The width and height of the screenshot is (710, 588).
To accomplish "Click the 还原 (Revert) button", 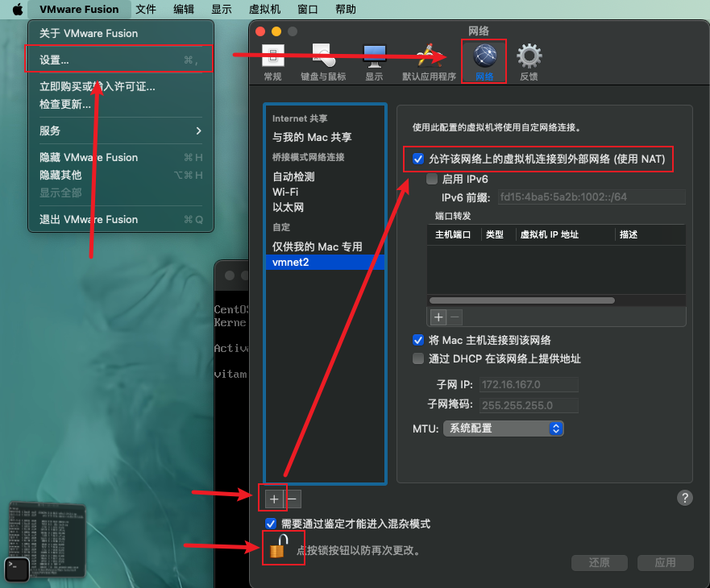I will 599,563.
